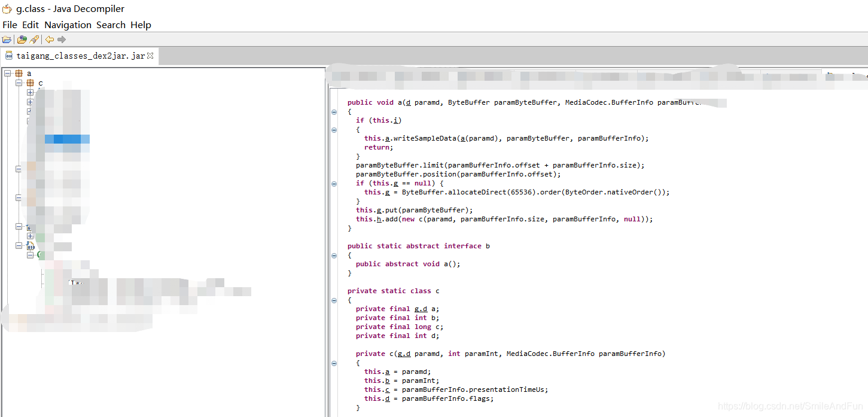
Task: Collapse the public void a method body
Action: (334, 112)
